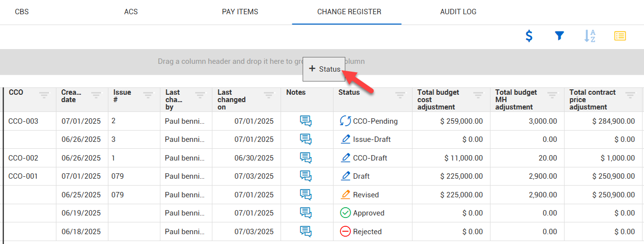Open the yellow column list icon
This screenshot has width=644, height=244.
coord(620,36)
